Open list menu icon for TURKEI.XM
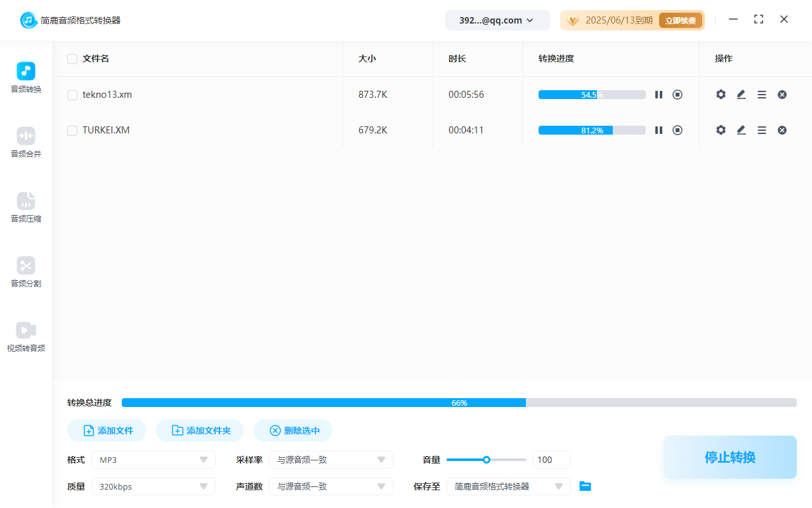 pyautogui.click(x=762, y=130)
